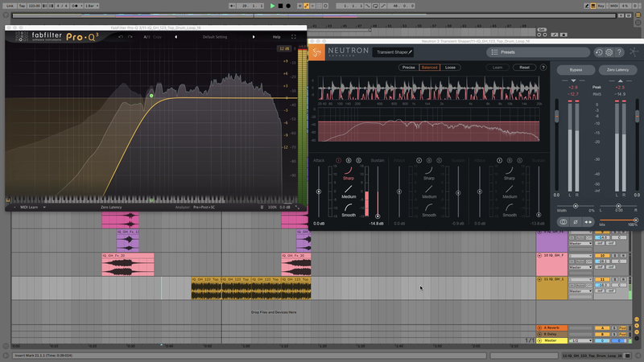Select Balanced mode in Transient Shaper
The height and width of the screenshot is (362, 644).
click(430, 68)
